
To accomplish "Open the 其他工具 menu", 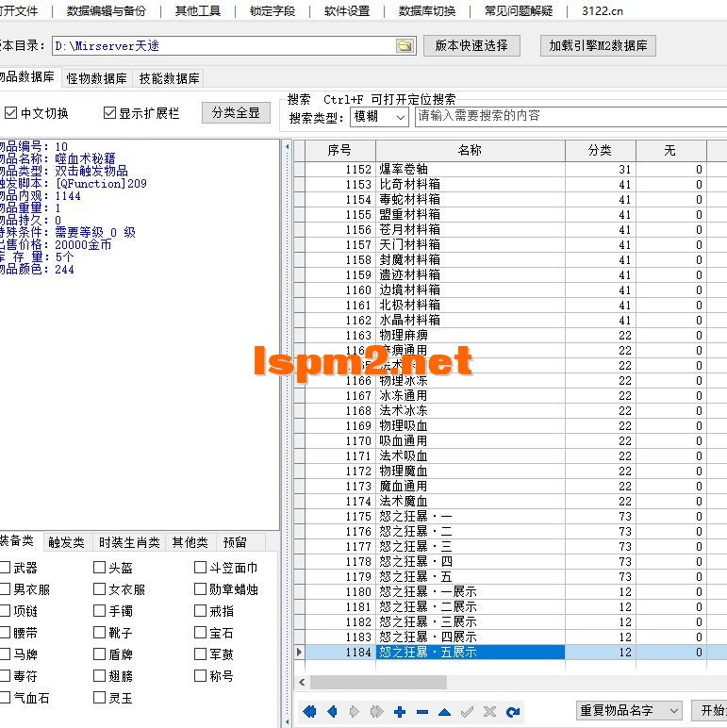I will pyautogui.click(x=198, y=10).
